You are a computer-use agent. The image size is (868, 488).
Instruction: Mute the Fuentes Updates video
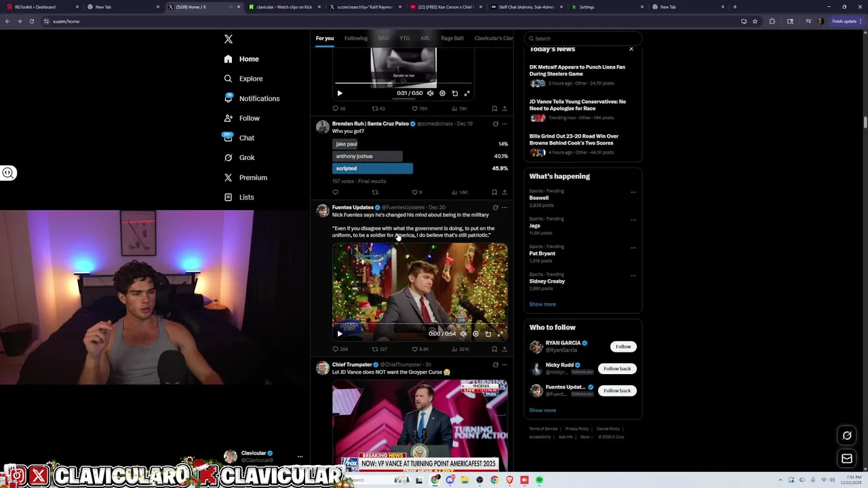click(x=463, y=333)
